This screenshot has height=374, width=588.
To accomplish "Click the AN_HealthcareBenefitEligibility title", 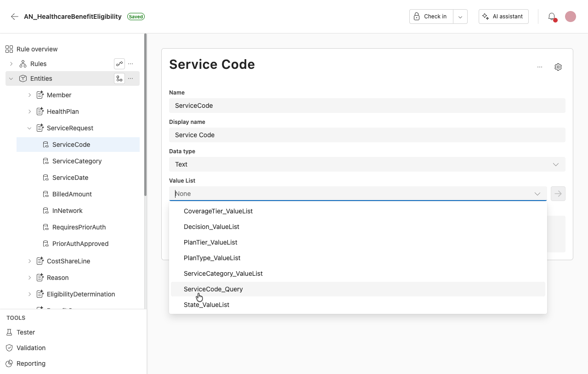I will click(x=73, y=17).
